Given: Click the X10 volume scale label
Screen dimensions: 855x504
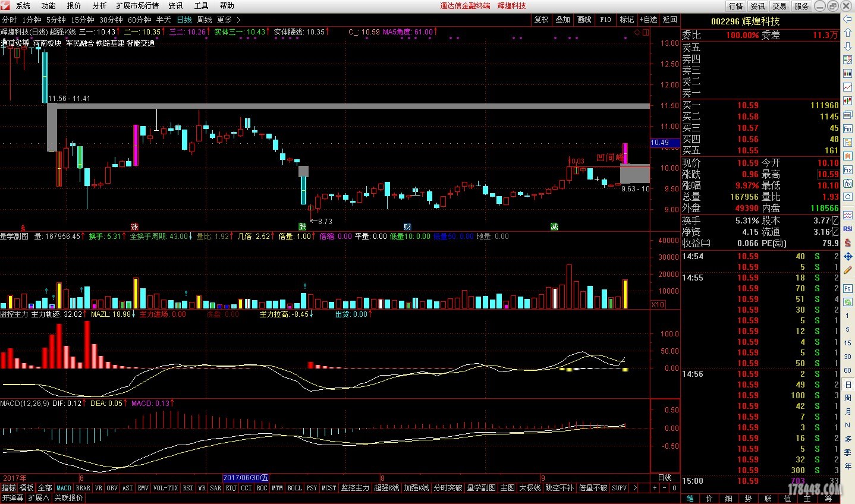Looking at the screenshot, I should coord(658,305).
